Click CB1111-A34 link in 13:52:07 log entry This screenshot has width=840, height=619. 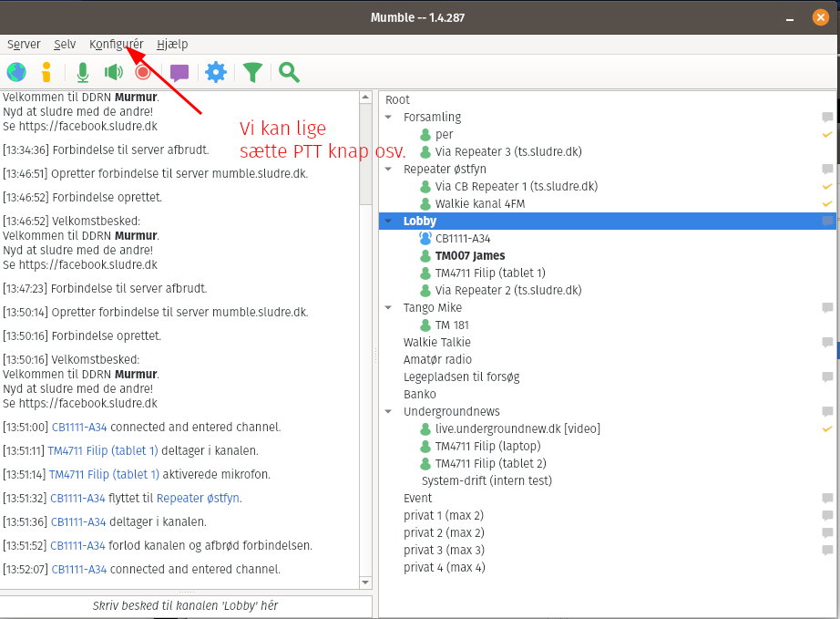coord(79,569)
